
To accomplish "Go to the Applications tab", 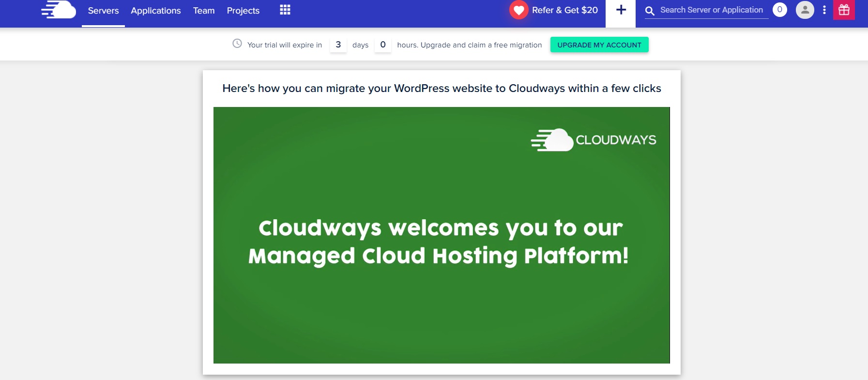I will pyautogui.click(x=156, y=11).
